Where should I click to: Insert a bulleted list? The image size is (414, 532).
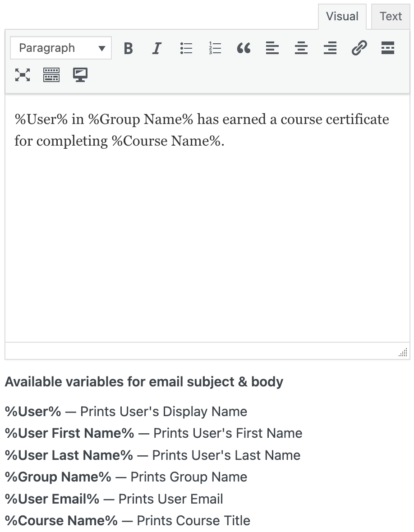pyautogui.click(x=186, y=48)
